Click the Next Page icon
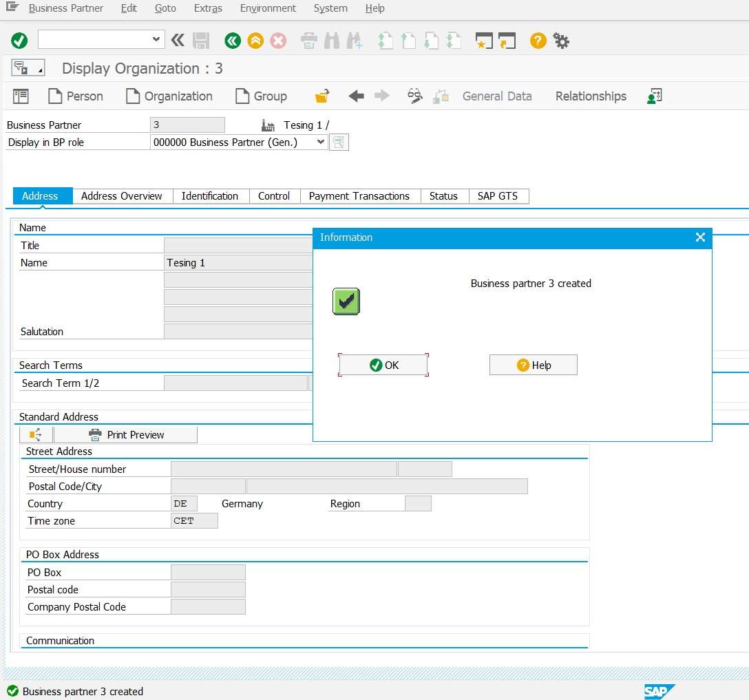This screenshot has height=700, width=749. coord(431,41)
